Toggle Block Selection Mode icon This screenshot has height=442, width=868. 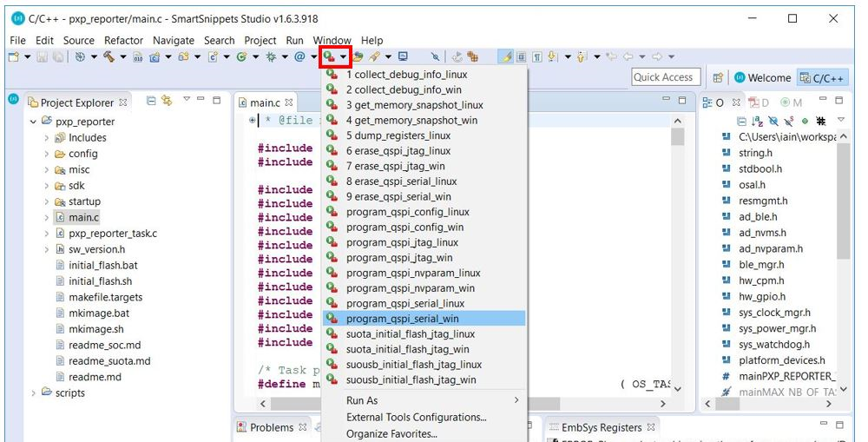click(522, 56)
